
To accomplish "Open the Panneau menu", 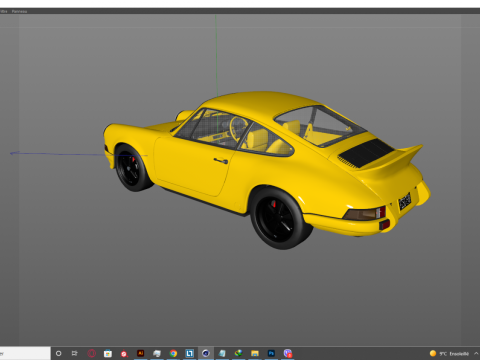I will click(x=19, y=11).
